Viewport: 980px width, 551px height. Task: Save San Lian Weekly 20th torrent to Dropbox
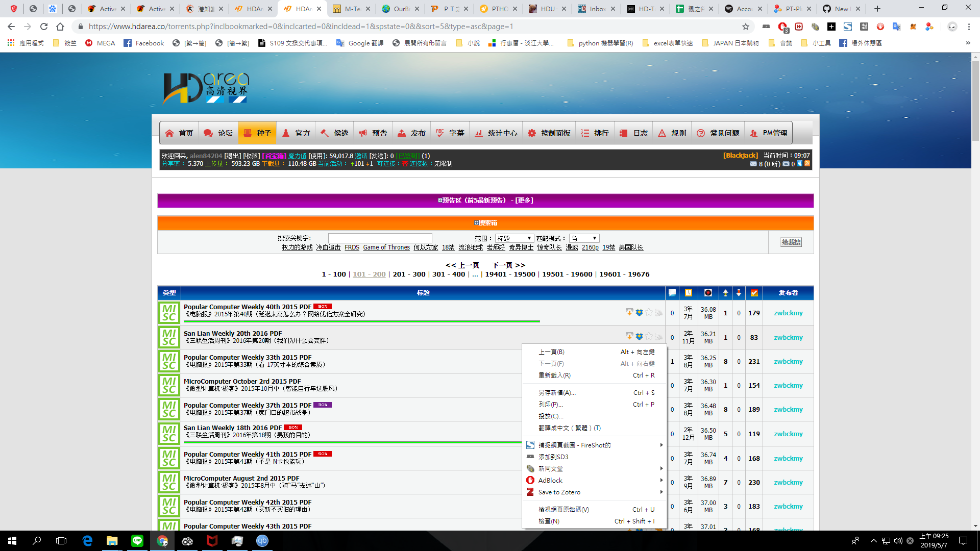click(x=639, y=337)
